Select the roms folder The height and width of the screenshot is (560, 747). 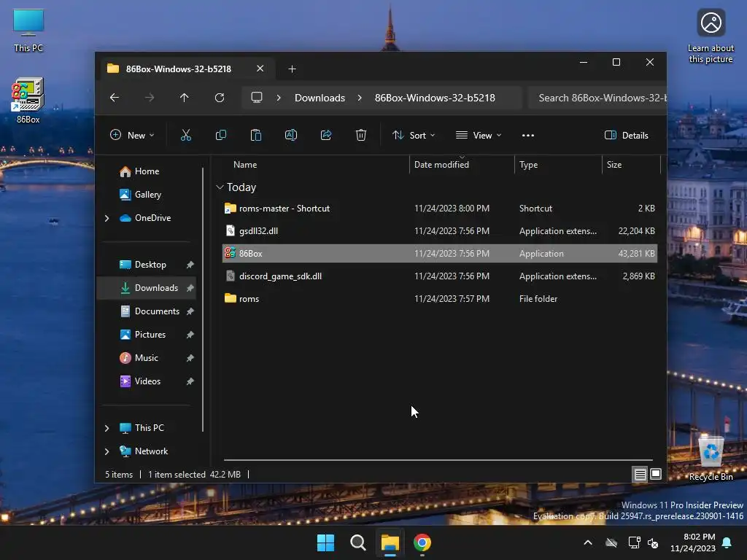click(440, 298)
